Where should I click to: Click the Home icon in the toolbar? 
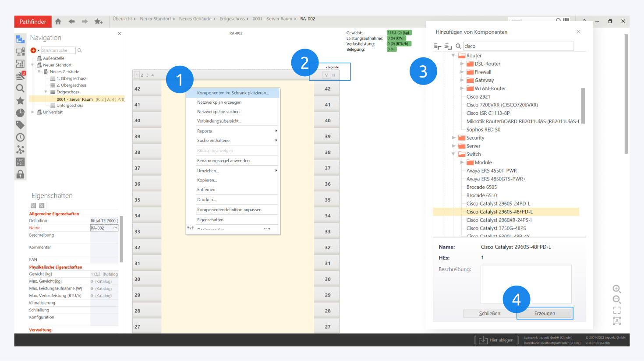(x=58, y=21)
